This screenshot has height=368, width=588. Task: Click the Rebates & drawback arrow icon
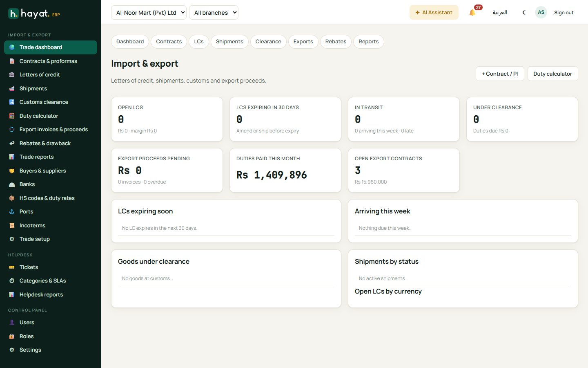pyautogui.click(x=12, y=143)
